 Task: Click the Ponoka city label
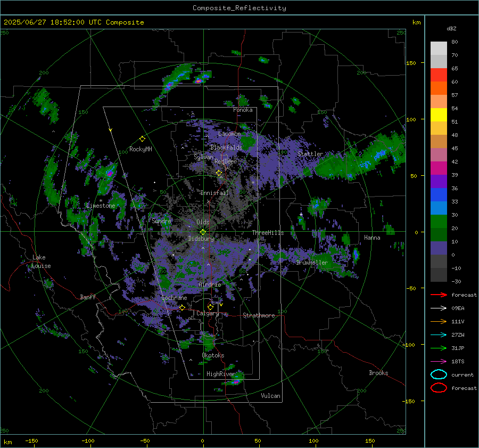pyautogui.click(x=243, y=110)
